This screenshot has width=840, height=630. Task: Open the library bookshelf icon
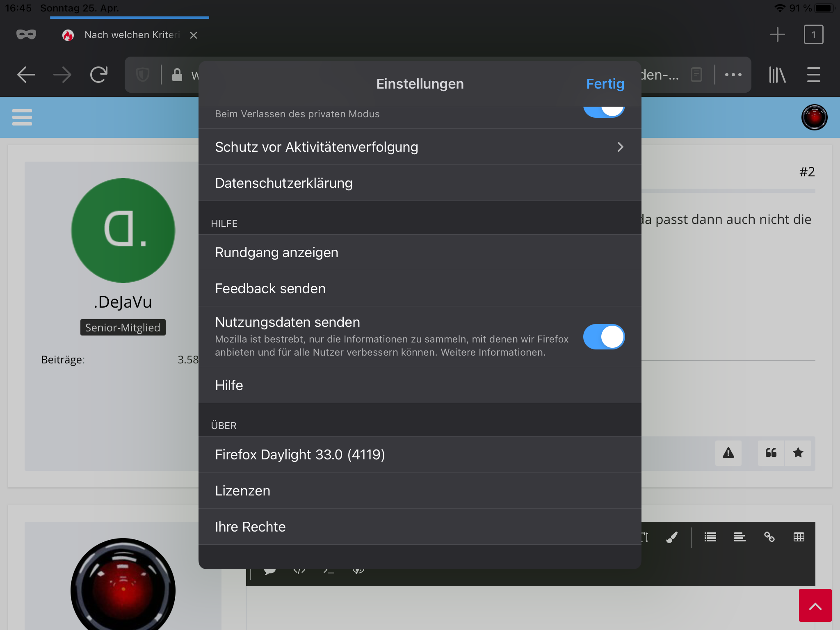click(x=777, y=75)
